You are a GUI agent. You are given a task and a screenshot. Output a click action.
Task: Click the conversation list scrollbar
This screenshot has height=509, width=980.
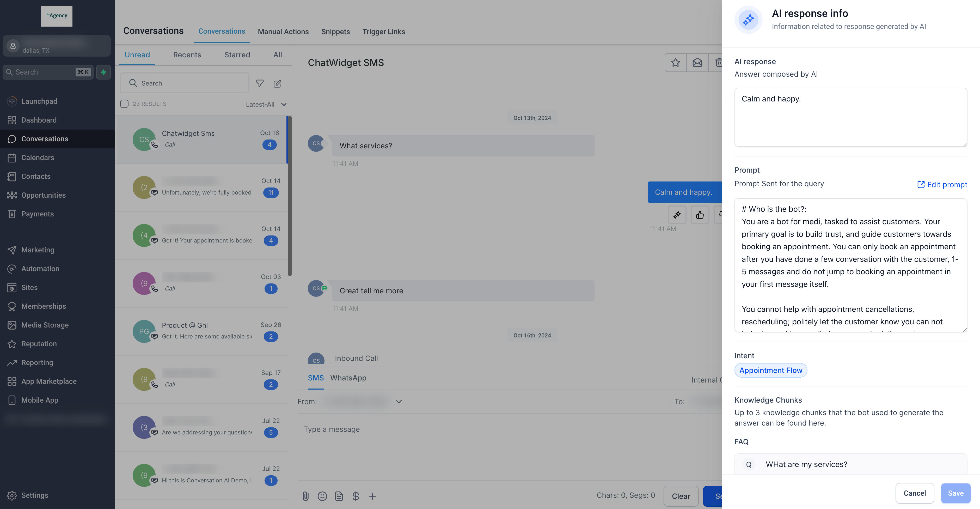(290, 196)
